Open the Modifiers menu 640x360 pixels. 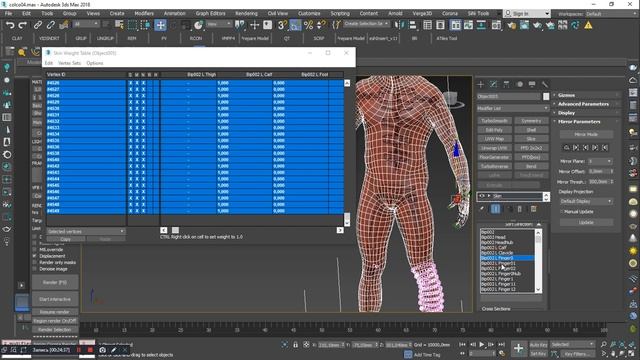(144, 13)
